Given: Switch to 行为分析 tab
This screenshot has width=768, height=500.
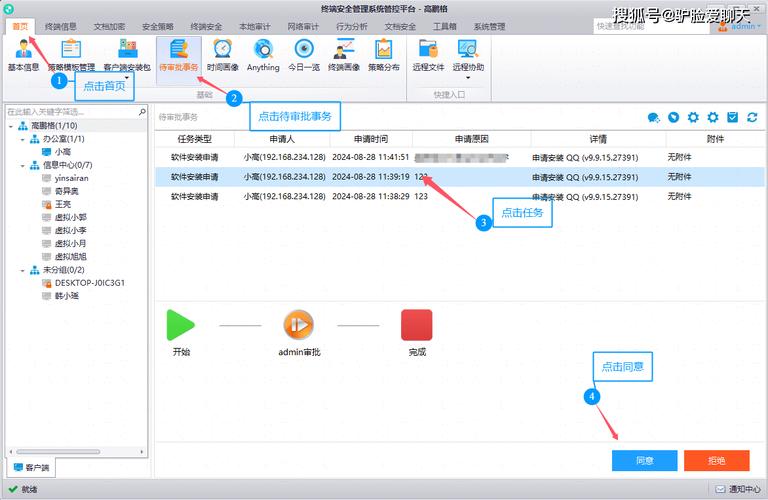Looking at the screenshot, I should tap(352, 26).
